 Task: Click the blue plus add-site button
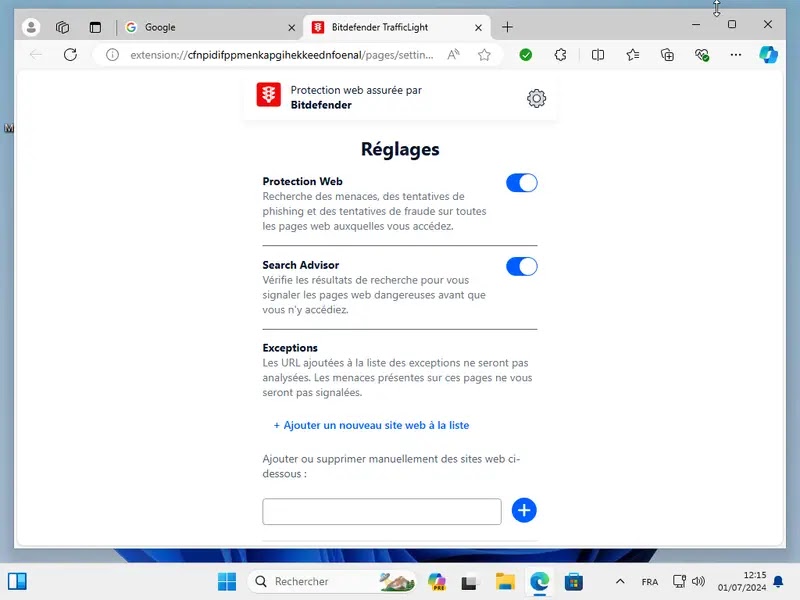[x=524, y=510]
